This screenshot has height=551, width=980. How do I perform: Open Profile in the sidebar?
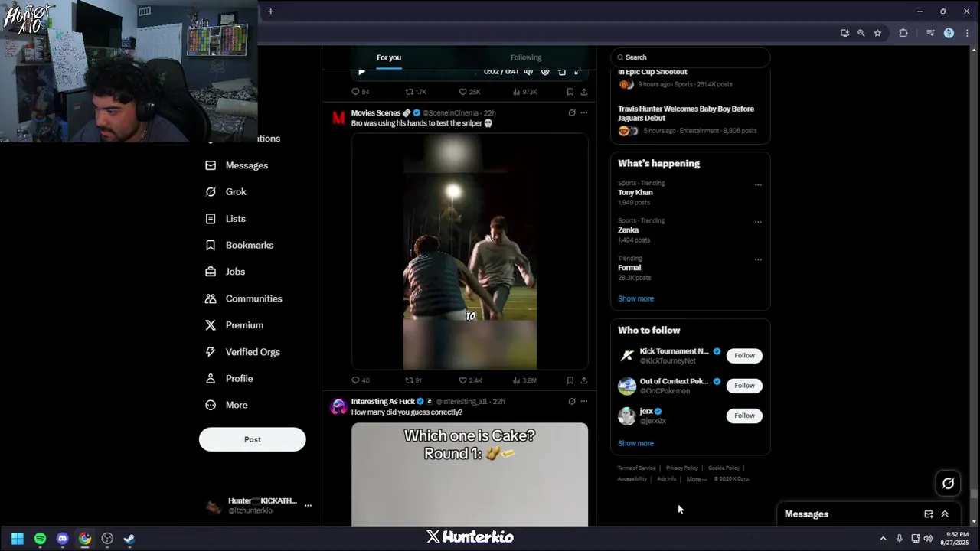coord(228,379)
